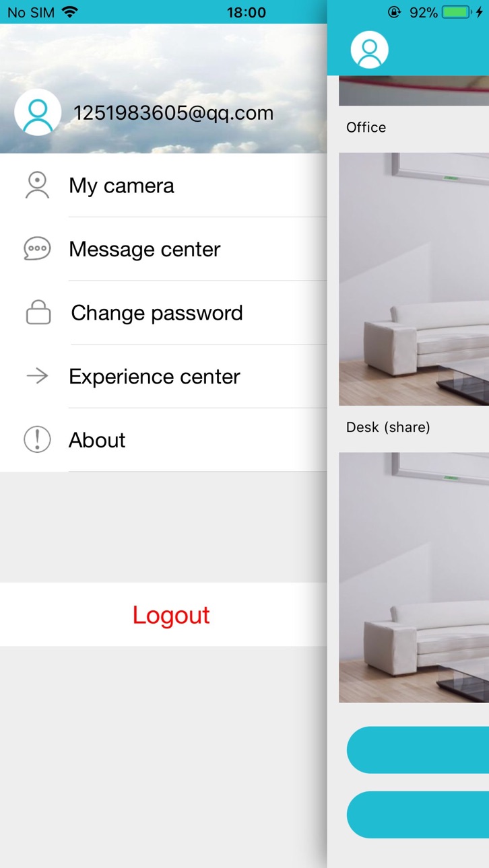
Task: Tap the camera icon beside My camera
Action: point(37,185)
